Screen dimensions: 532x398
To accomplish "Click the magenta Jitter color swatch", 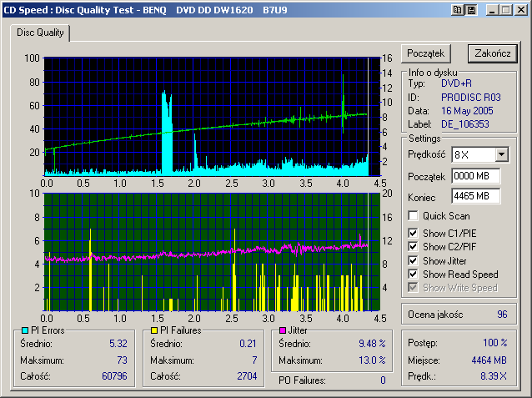I will 283,330.
